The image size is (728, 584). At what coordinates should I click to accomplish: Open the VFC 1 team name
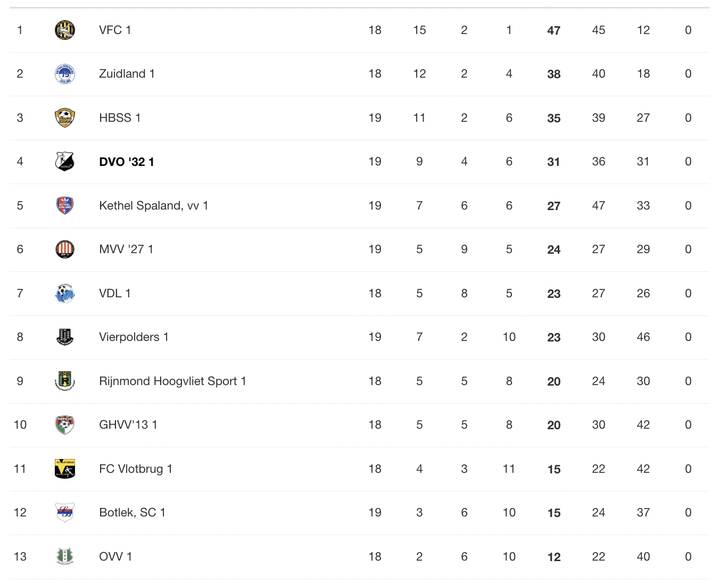click(115, 30)
